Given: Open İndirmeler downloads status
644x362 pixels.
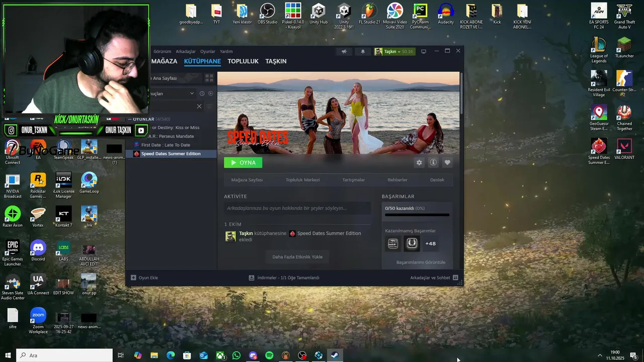Looking at the screenshot, I should point(284,278).
